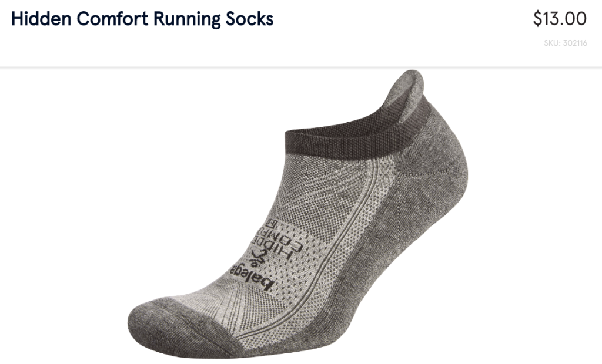Click the Hidden Comfort Running Socks title
This screenshot has width=602, height=364.
pos(142,19)
